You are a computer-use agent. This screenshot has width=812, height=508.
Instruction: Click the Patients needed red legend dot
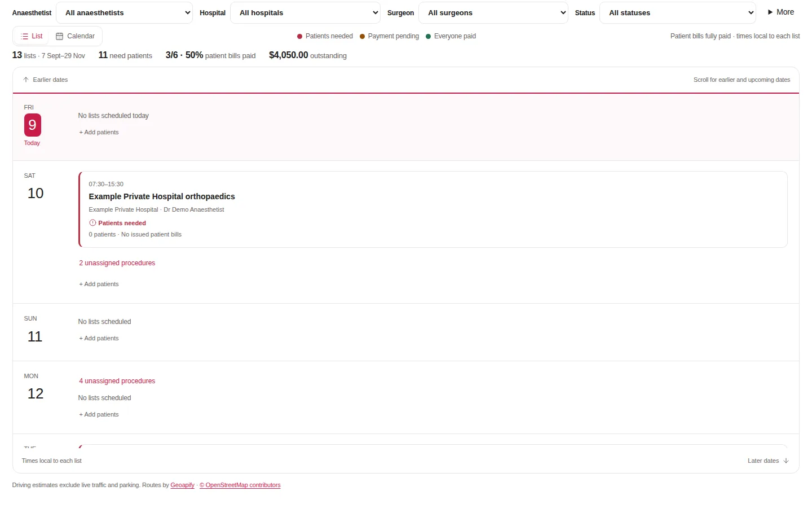(x=300, y=36)
